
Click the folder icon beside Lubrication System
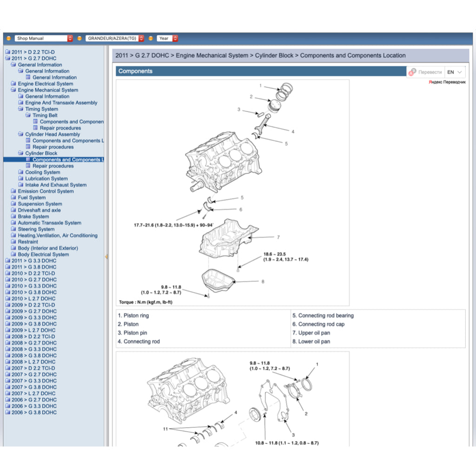pyautogui.click(x=20, y=179)
